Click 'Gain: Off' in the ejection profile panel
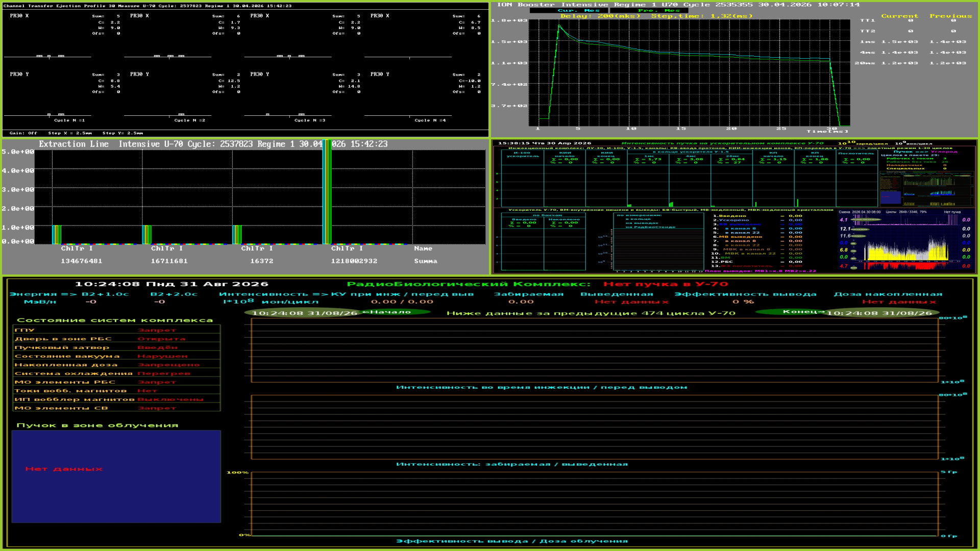980x551 pixels. (x=23, y=133)
